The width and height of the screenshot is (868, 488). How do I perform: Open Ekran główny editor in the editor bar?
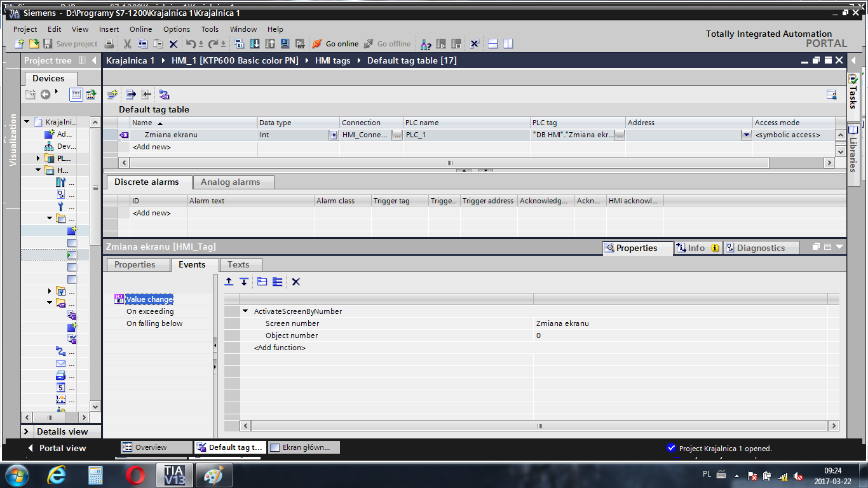pyautogui.click(x=304, y=447)
